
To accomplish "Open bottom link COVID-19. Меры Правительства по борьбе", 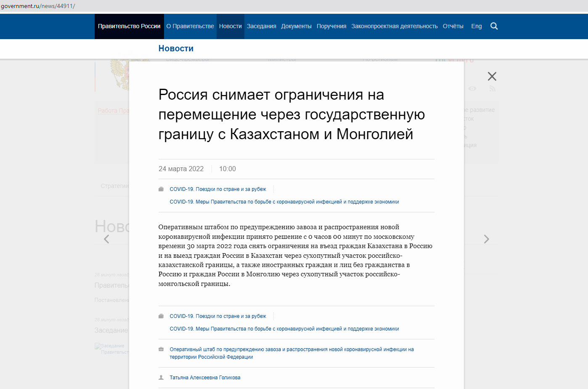I will pos(284,329).
